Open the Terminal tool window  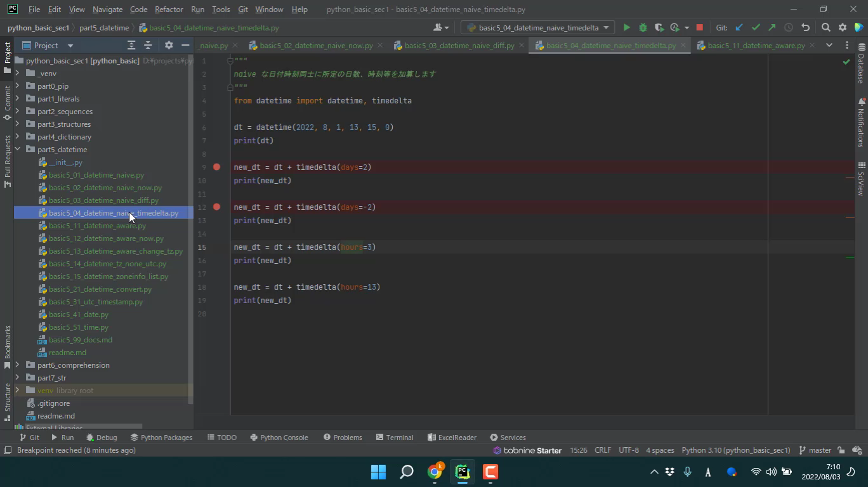pos(394,438)
